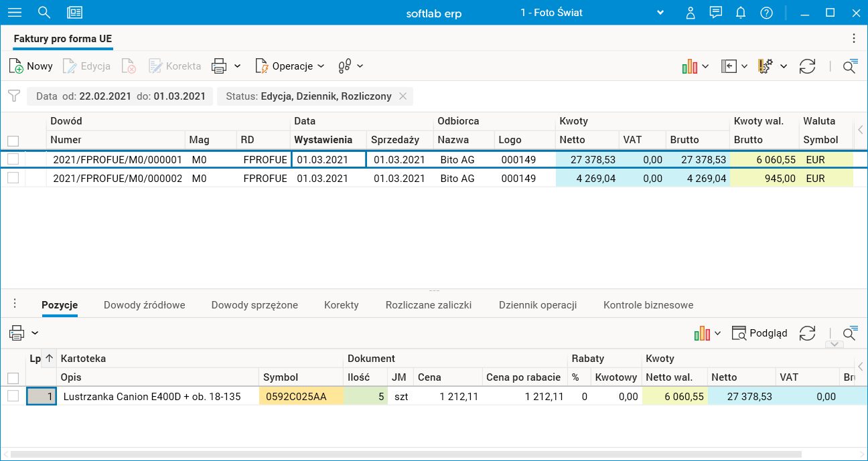Select checkbox for invoice 2021/FPROFUE/M0/000002
The image size is (868, 461).
pyautogui.click(x=13, y=179)
